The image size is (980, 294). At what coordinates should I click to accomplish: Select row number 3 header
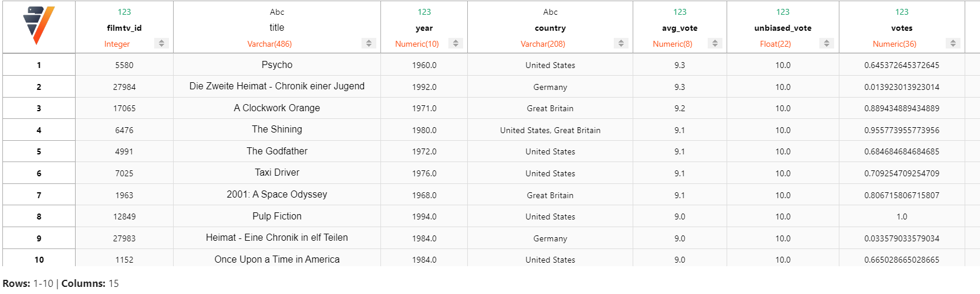point(39,108)
